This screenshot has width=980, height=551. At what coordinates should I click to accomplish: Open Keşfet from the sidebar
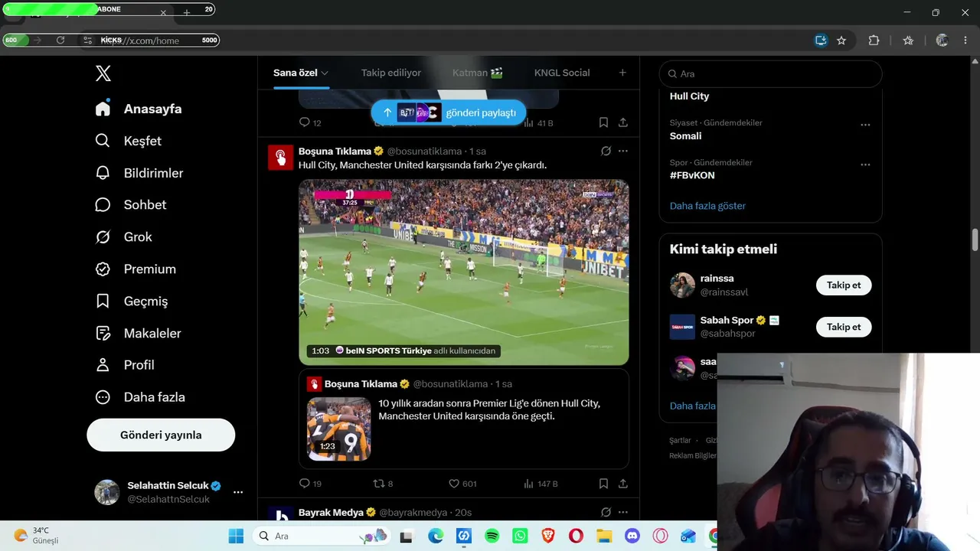129,141
